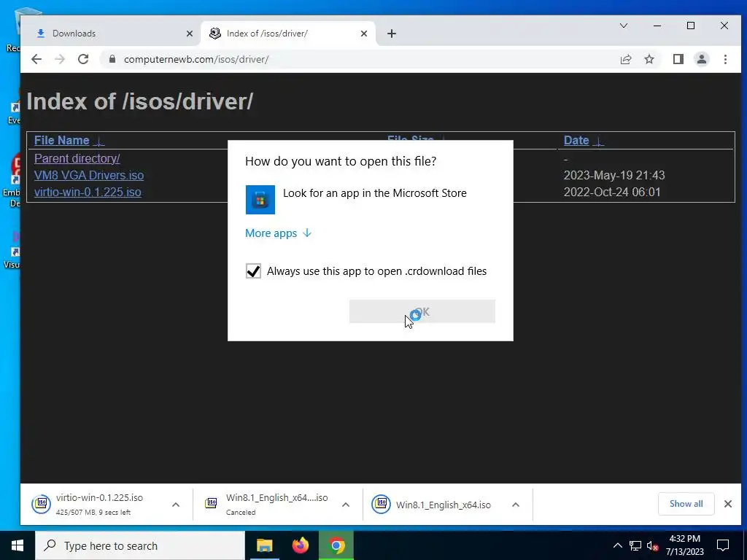Open the Windows Start menu

[18, 545]
